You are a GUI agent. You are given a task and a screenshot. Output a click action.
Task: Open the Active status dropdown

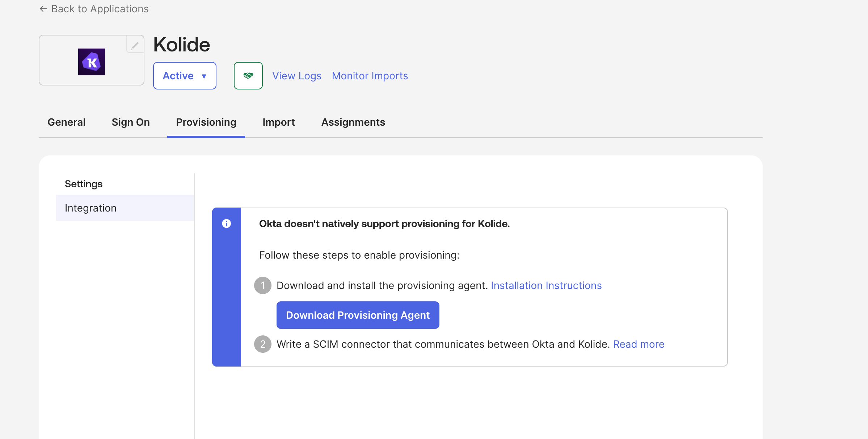tap(185, 76)
